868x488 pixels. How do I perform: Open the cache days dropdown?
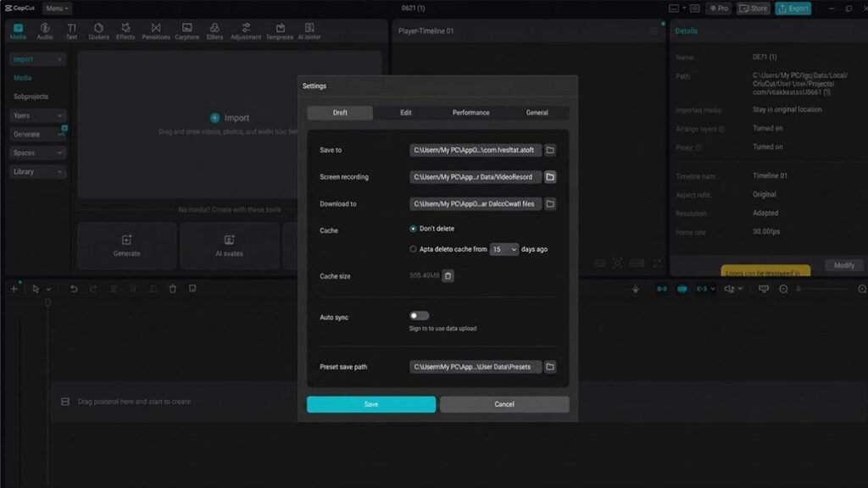coord(504,250)
